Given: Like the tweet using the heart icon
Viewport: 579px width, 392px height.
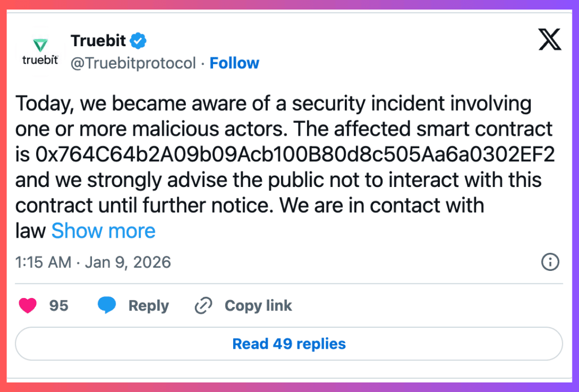Looking at the screenshot, I should click(x=28, y=306).
